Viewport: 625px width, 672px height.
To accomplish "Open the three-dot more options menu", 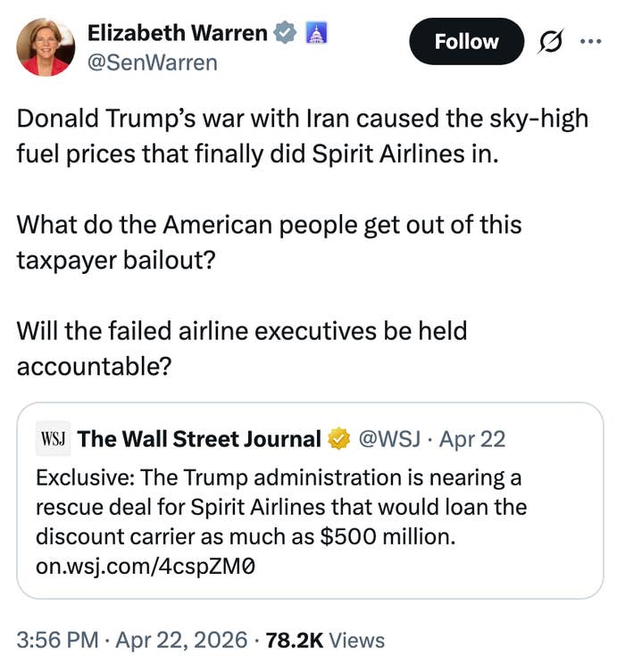I will tap(590, 42).
